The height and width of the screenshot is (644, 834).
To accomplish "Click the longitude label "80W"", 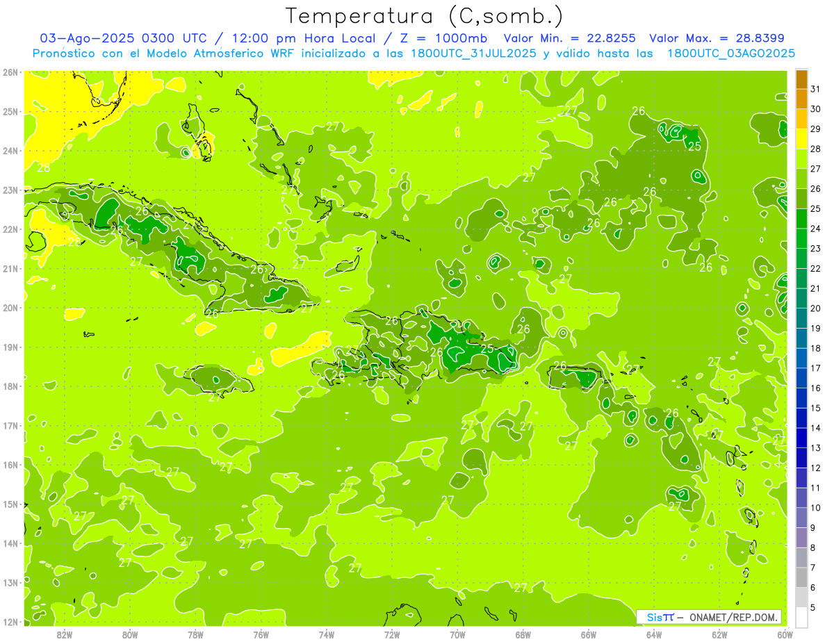I will 130,634.
